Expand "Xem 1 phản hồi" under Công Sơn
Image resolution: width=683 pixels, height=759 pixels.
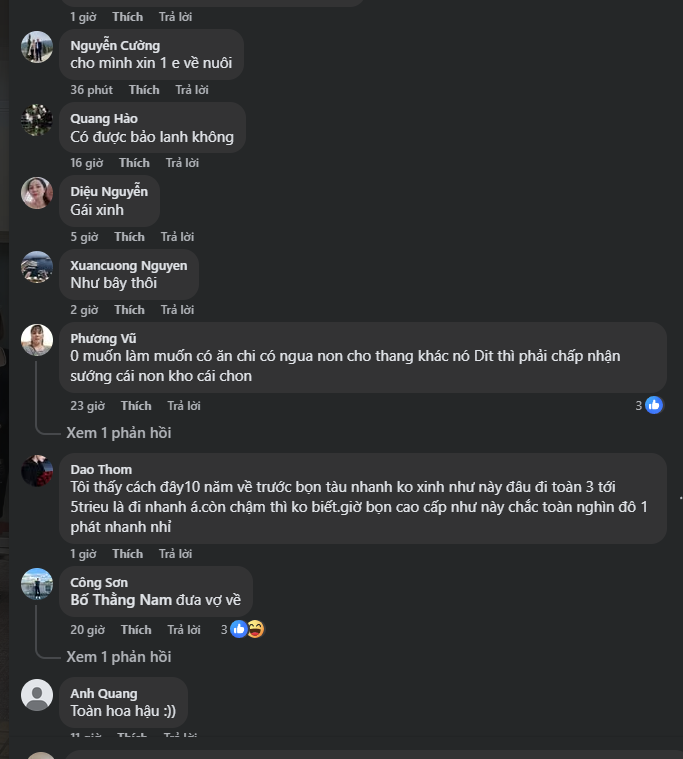118,657
